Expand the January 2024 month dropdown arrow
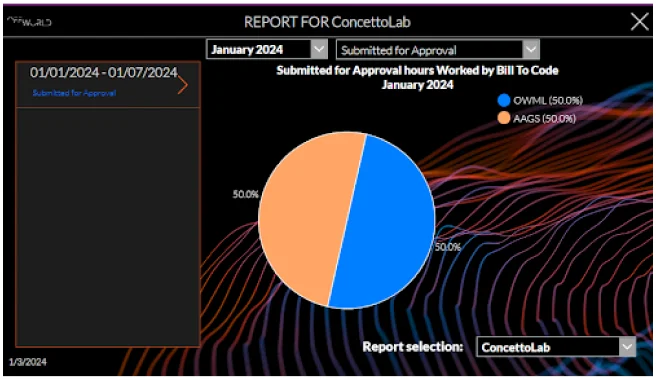Image resolution: width=656 pixels, height=380 pixels. point(319,49)
